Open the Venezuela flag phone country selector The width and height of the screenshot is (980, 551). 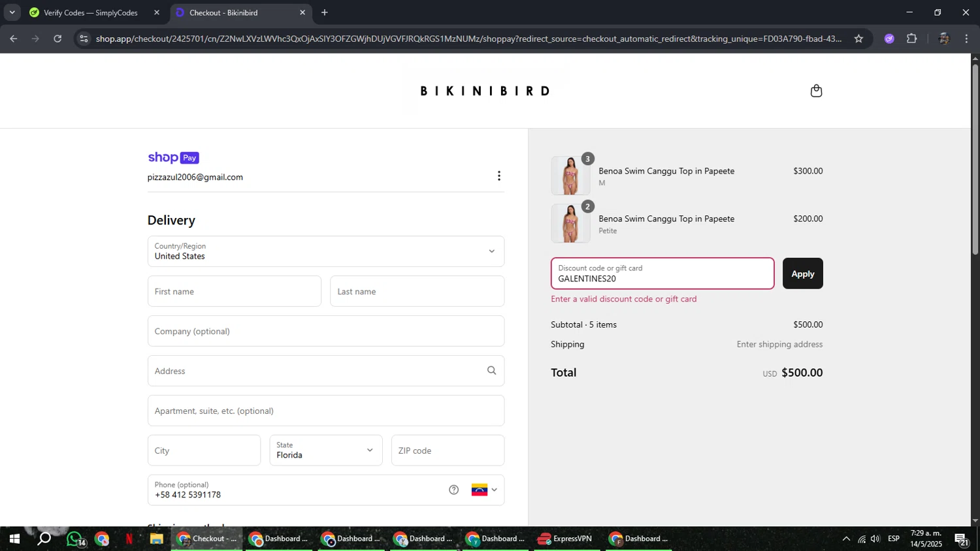pos(484,490)
